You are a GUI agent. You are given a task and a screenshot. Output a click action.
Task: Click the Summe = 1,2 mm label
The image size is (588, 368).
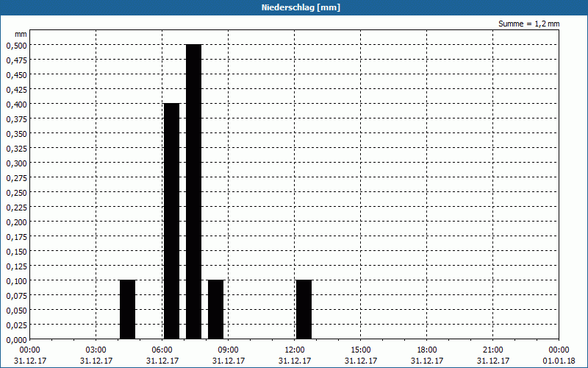(x=528, y=24)
